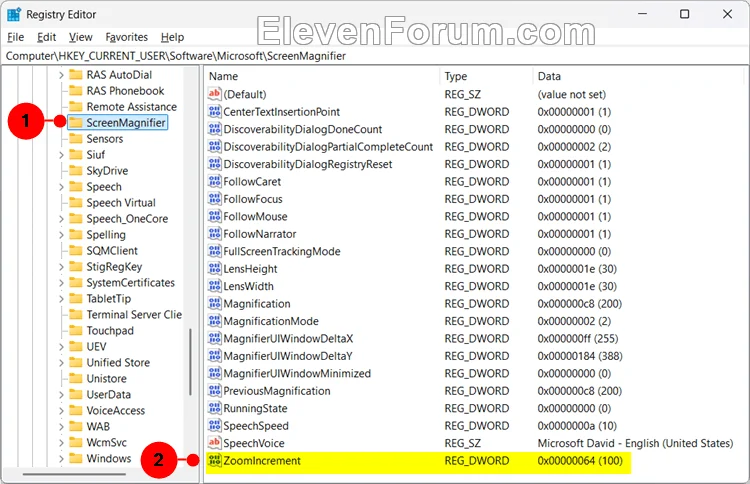The width and height of the screenshot is (750, 484).
Task: Click the FollowCaret DWORD icon
Action: (215, 181)
